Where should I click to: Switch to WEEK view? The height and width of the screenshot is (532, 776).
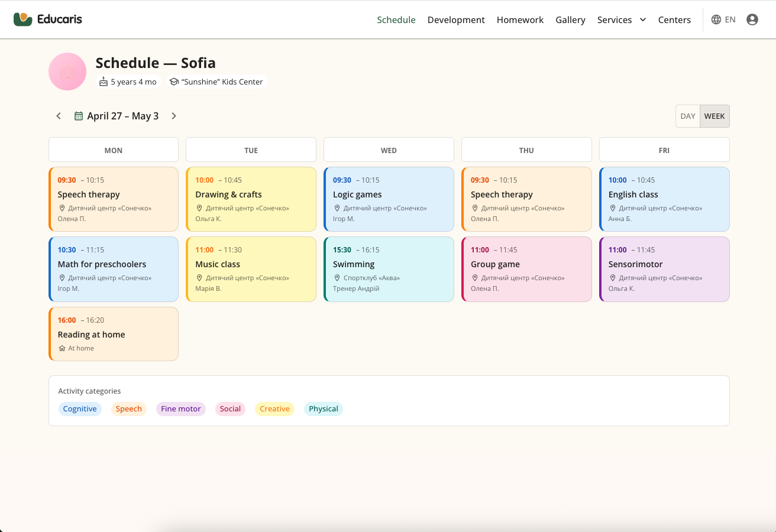tap(714, 116)
